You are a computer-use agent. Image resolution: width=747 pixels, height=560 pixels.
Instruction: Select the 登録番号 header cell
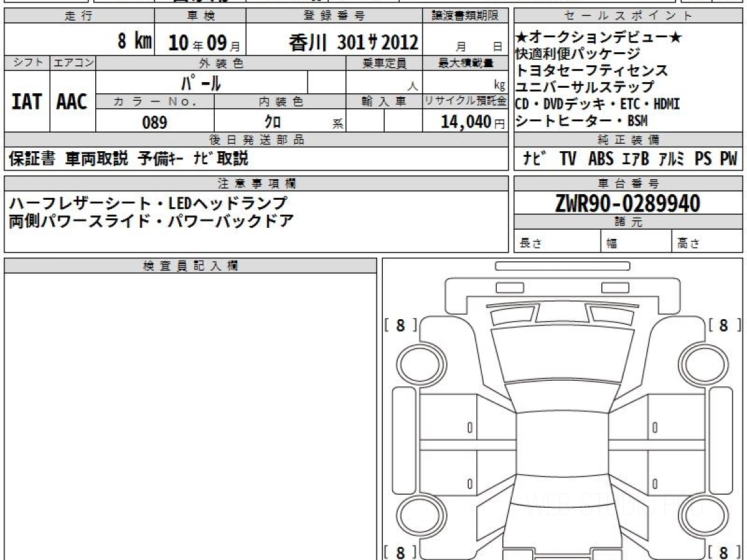click(335, 16)
